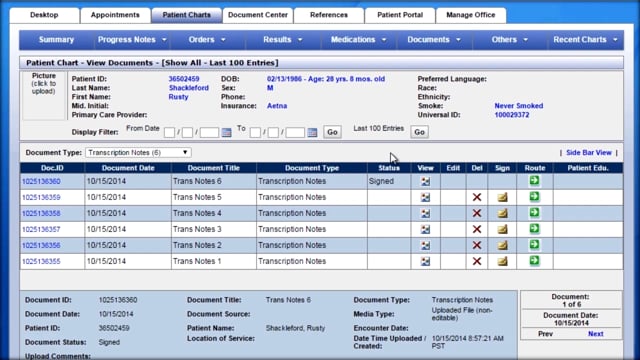View Trans Notes 3 document icon
Viewport: 640px width, 360px height.
coord(425,229)
